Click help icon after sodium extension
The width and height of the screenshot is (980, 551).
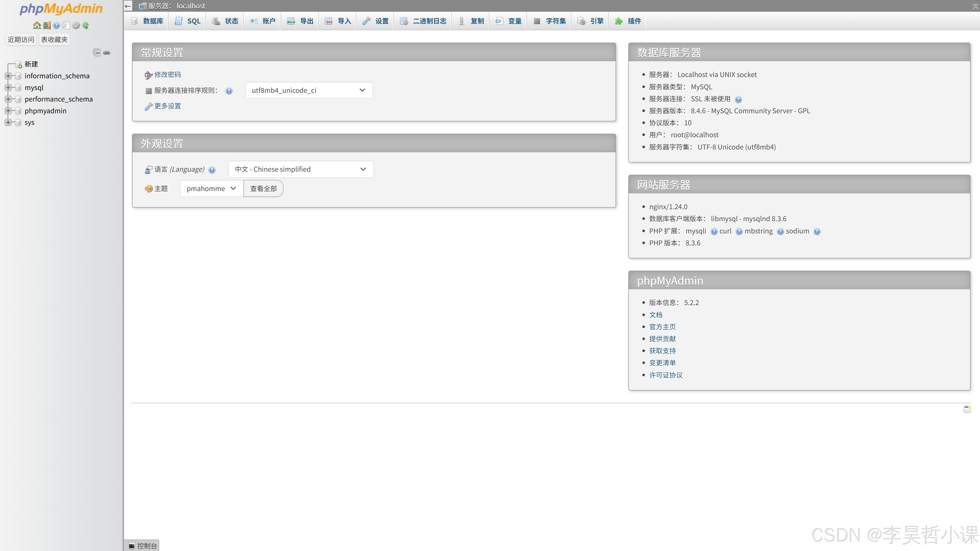pyautogui.click(x=817, y=232)
